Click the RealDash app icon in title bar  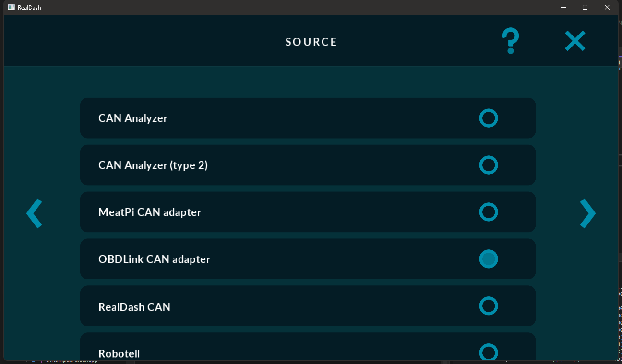point(11,7)
